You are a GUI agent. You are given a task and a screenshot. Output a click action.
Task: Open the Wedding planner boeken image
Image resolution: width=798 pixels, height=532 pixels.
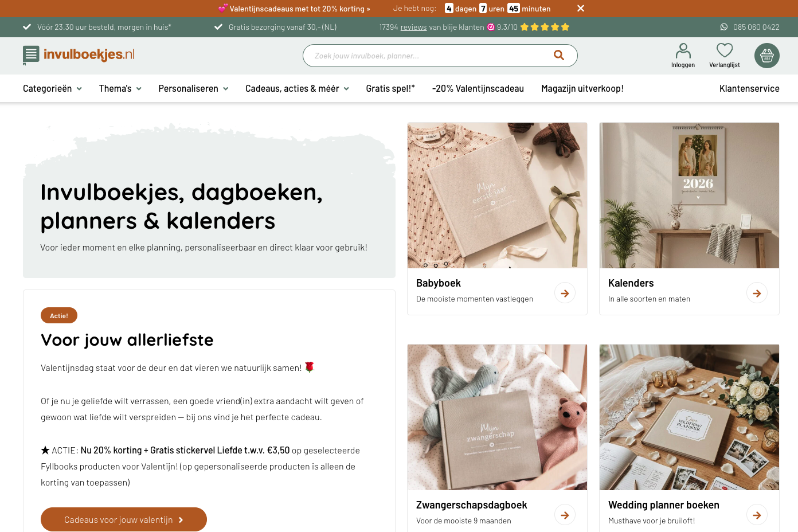(689, 417)
